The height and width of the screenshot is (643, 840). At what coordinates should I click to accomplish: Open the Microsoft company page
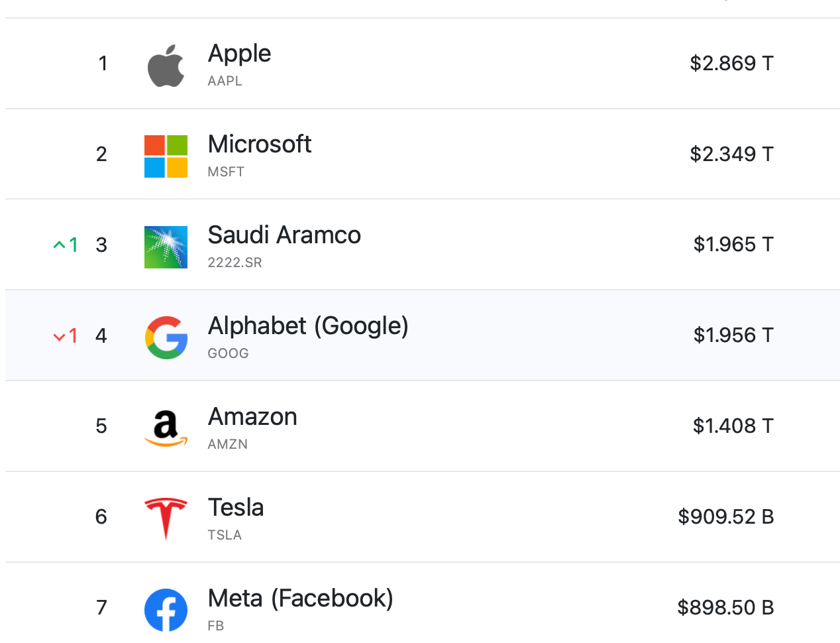pyautogui.click(x=259, y=145)
